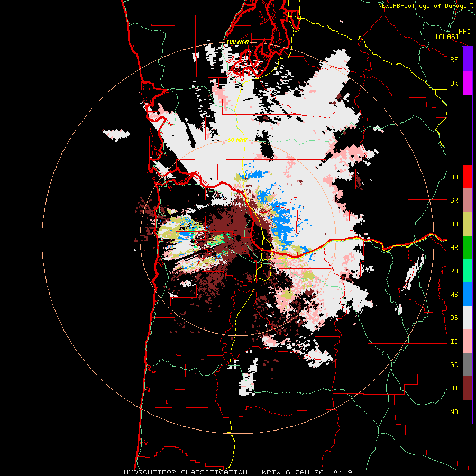476x476 pixels.
Task: Click the RA legend label
Action: click(454, 271)
